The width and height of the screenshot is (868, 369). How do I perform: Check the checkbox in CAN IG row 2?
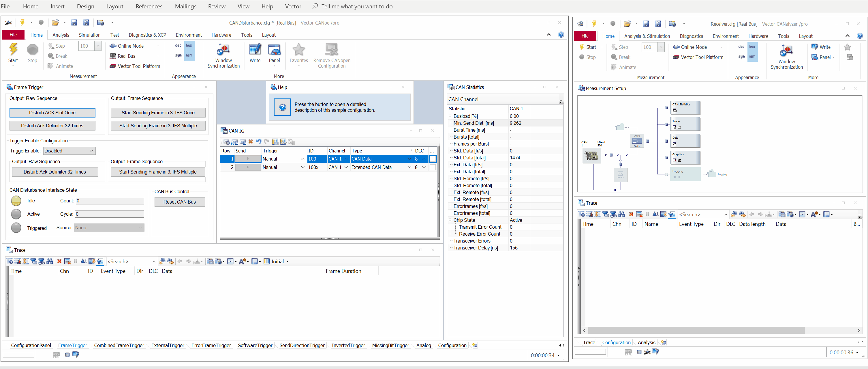(x=433, y=167)
